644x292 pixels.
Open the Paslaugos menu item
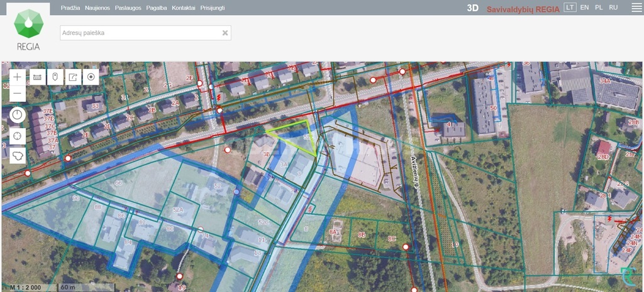(128, 8)
